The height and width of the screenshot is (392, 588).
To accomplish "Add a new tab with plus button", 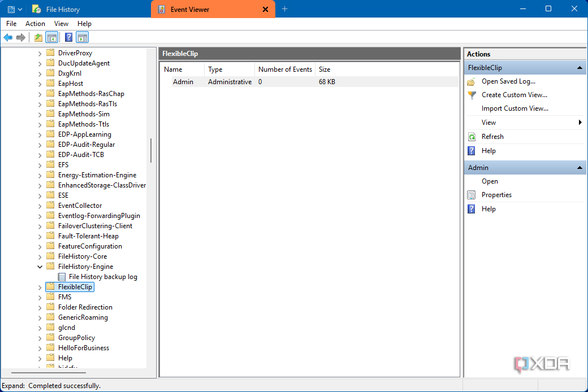I will click(x=284, y=9).
